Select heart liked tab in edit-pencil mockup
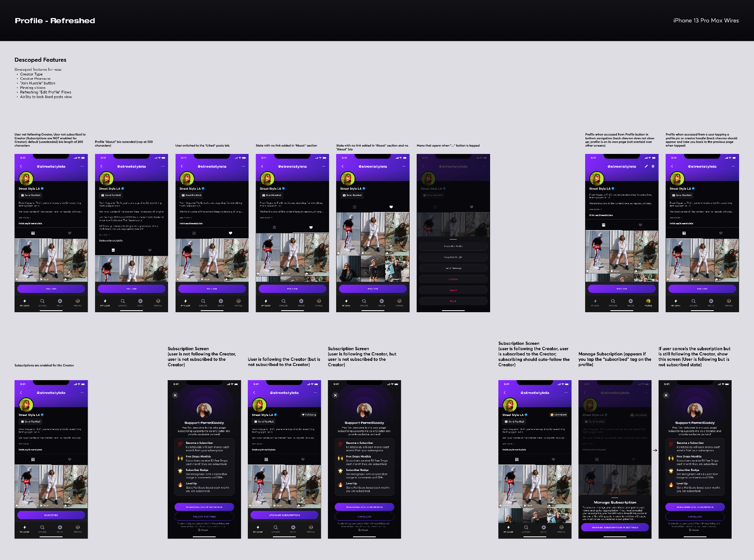The width and height of the screenshot is (754, 560). click(640, 225)
